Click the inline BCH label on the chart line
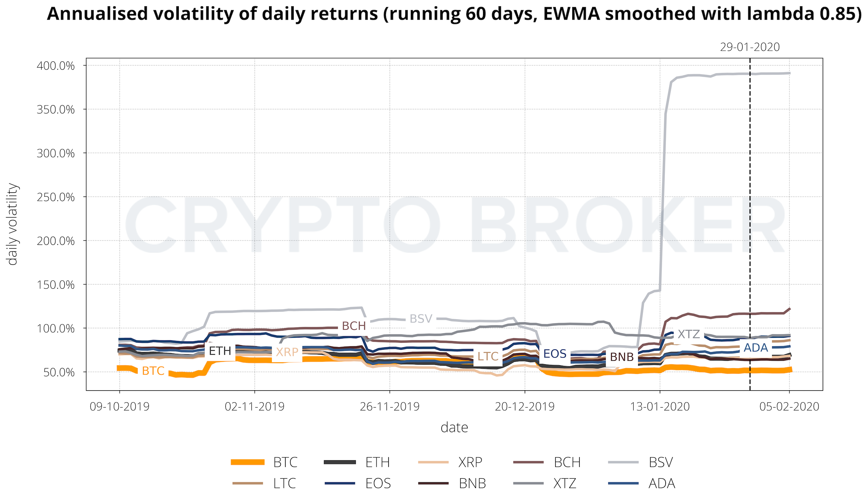Image resolution: width=868 pixels, height=503 pixels. coord(354,326)
